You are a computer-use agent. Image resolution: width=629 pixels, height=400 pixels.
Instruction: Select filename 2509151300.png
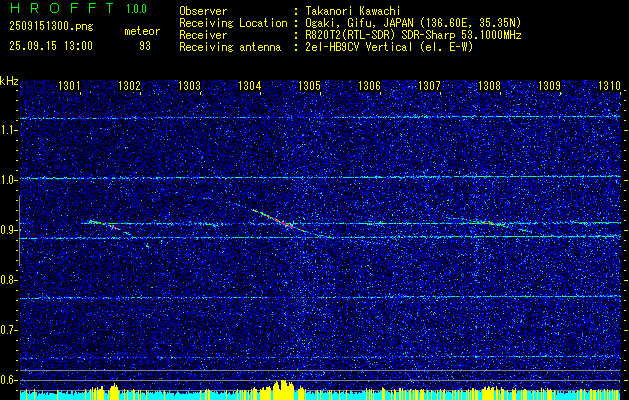(x=51, y=27)
